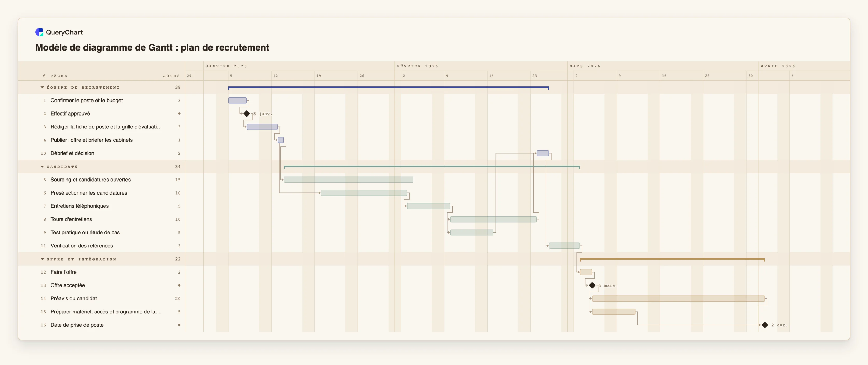Click the JANVIER 2026 month header
868x365 pixels.
(x=227, y=66)
